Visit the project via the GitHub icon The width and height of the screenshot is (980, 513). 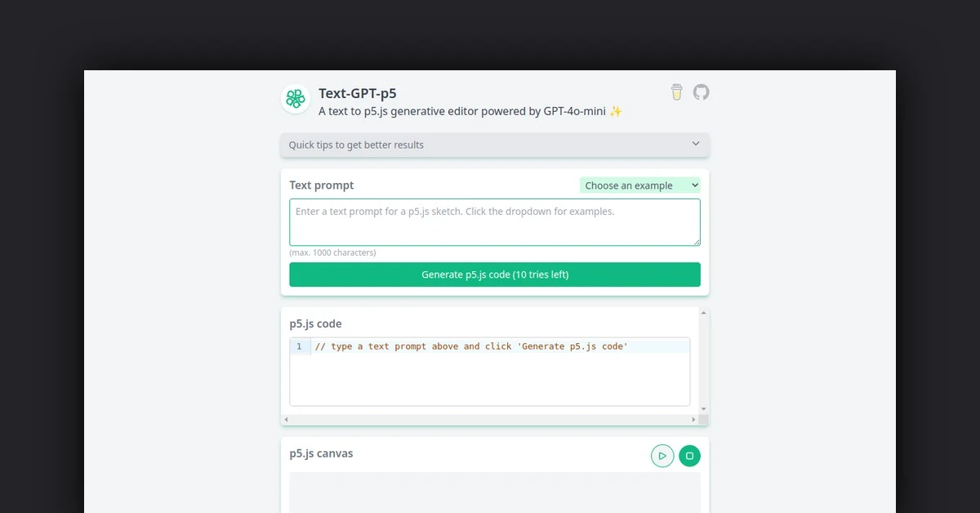(701, 92)
